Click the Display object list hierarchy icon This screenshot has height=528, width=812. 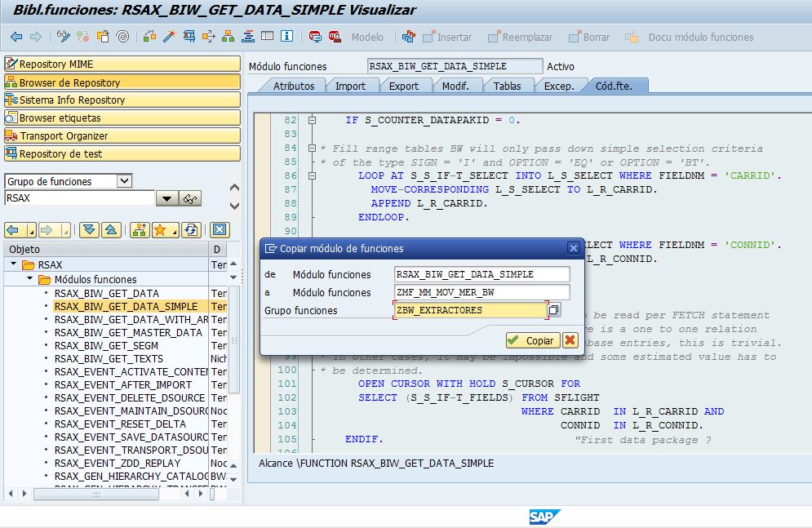coord(228,37)
